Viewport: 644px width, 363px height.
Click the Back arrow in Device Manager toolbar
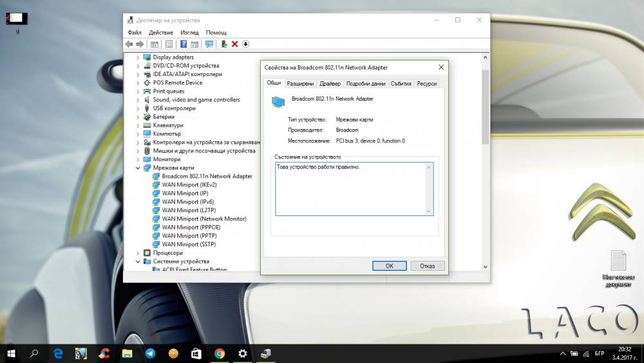tap(129, 44)
